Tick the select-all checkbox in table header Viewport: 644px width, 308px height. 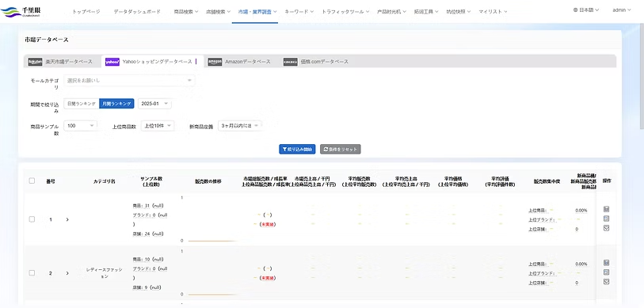tap(32, 181)
